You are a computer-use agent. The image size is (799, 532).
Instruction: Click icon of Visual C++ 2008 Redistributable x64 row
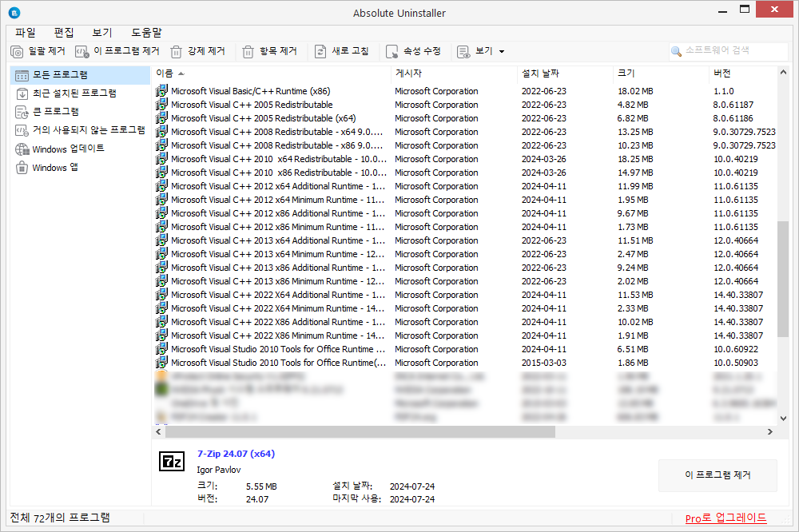161,132
